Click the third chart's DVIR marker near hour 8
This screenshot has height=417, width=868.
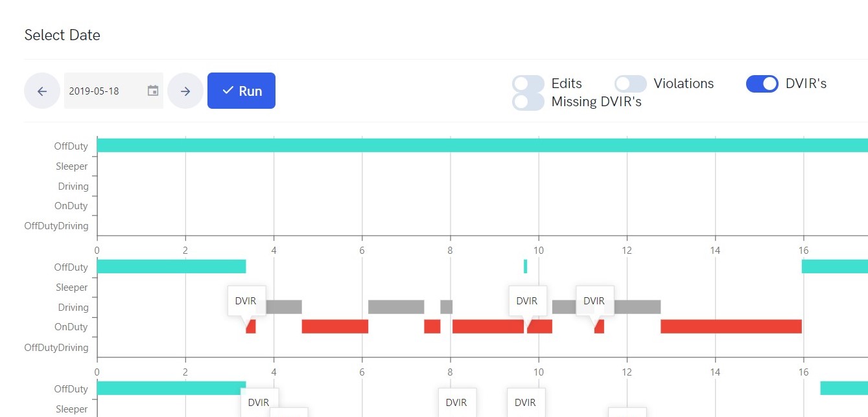pyautogui.click(x=457, y=402)
